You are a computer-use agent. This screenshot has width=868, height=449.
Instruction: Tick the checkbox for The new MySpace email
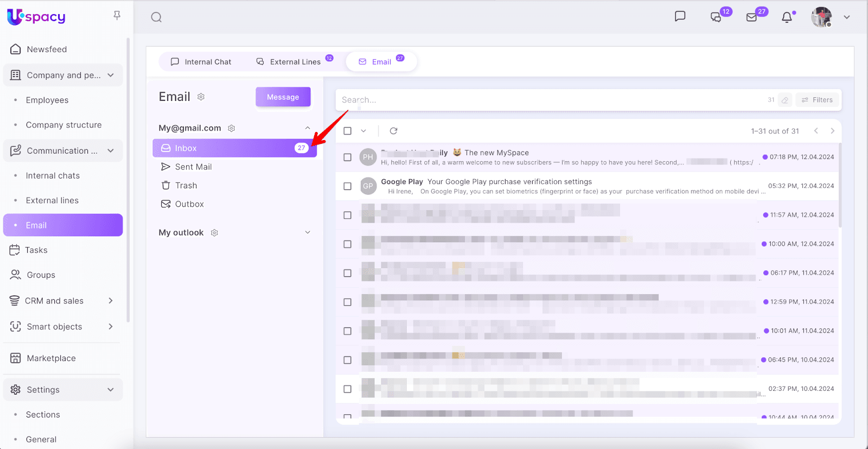coord(347,157)
